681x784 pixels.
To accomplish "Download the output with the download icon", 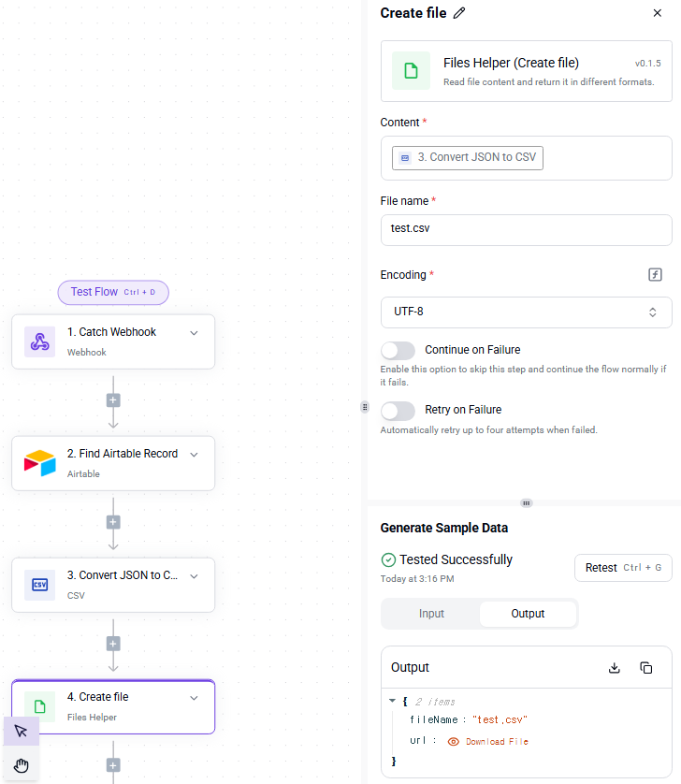I will [615, 667].
